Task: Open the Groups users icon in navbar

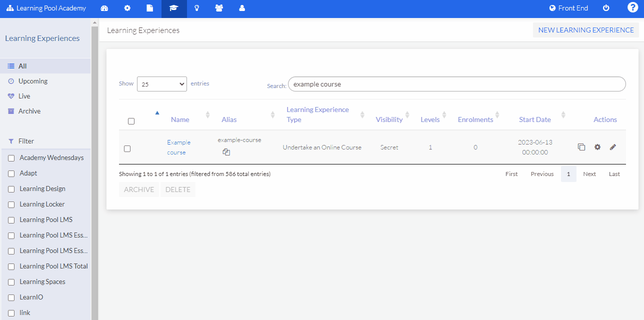Action: coord(219,8)
